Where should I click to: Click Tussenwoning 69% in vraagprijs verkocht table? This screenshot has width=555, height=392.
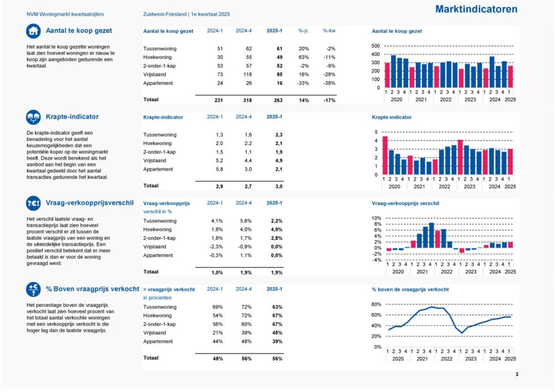(x=218, y=307)
